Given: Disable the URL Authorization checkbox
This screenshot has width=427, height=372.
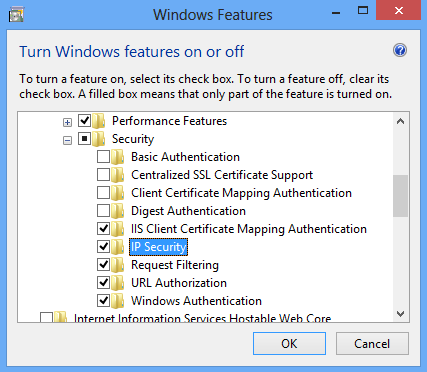Looking at the screenshot, I should [x=103, y=283].
